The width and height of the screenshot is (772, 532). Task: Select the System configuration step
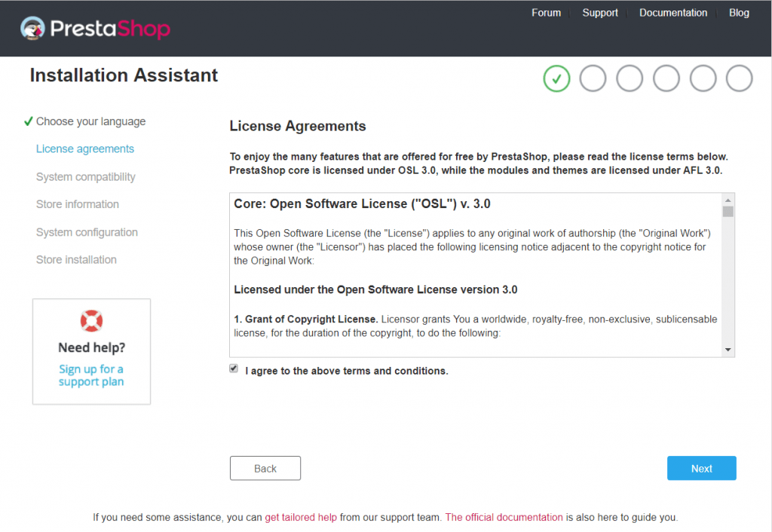87,232
